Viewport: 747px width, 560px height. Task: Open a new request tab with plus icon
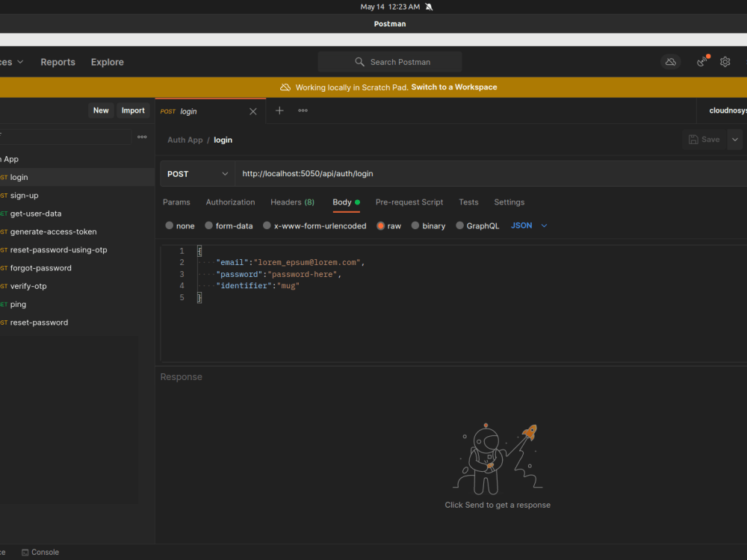(279, 111)
